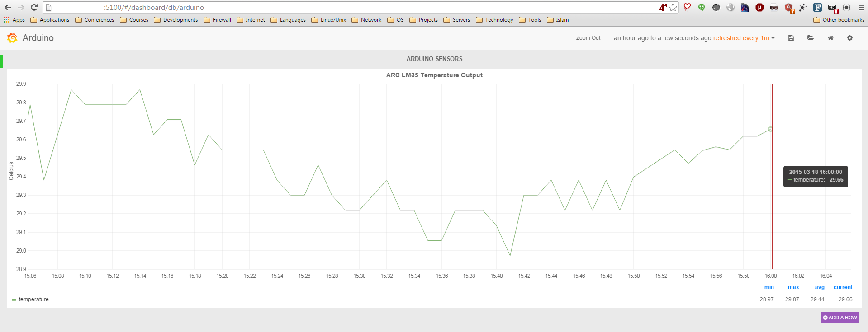Screen dimensions: 868x332
Task: Reload the page with the browser refresh icon
Action: coord(34,7)
